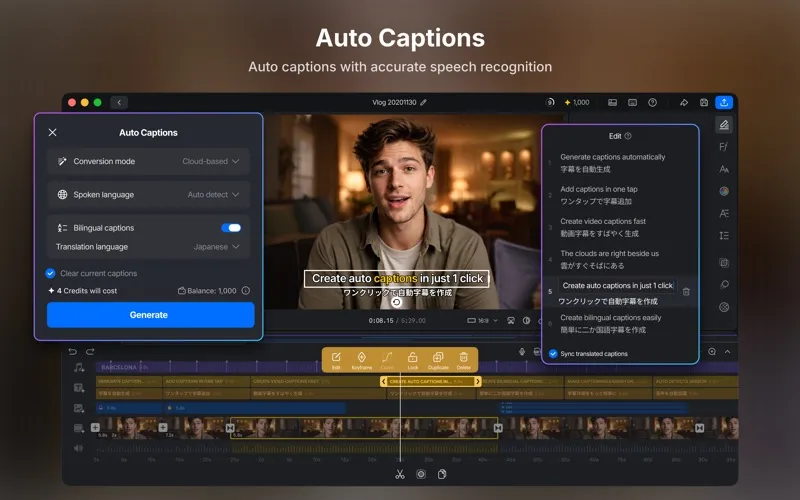
Task: Open the help question mark icon in the title bar
Action: [653, 103]
